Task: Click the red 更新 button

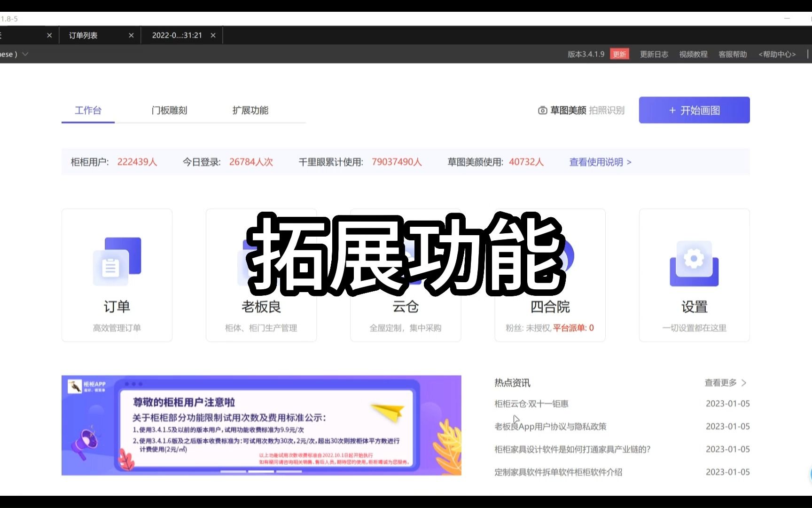Action: point(619,54)
